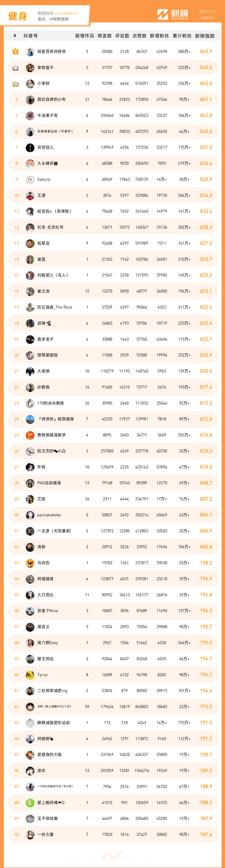Click the gold crown first-place badge
This screenshot has height=868, width=225.
coord(15,52)
